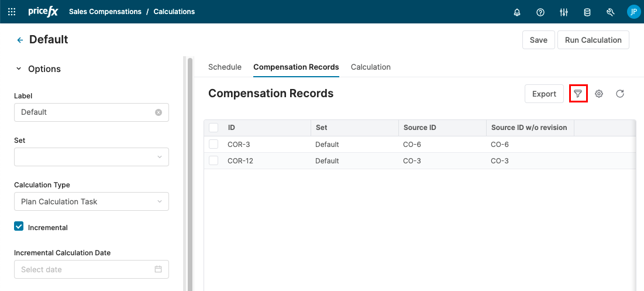Open the wrench admin tools icon
Viewport: 644px width, 291px height.
[x=611, y=12]
